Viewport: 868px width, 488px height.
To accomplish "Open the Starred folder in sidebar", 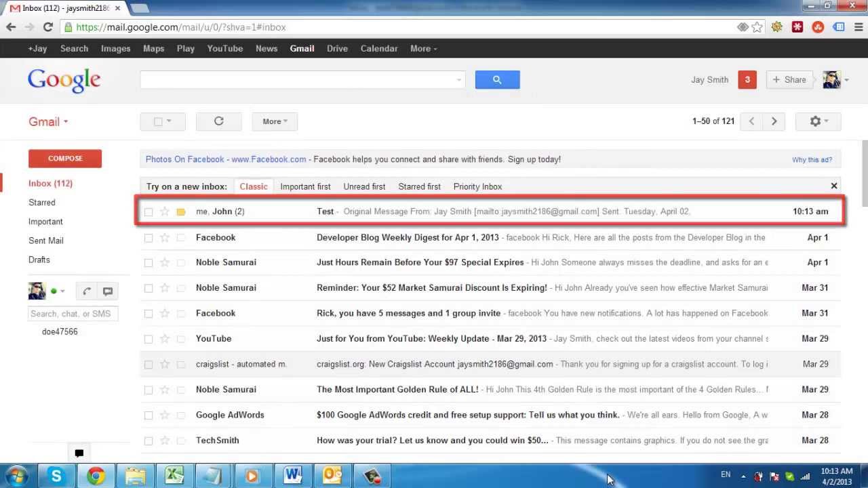I will [x=42, y=203].
